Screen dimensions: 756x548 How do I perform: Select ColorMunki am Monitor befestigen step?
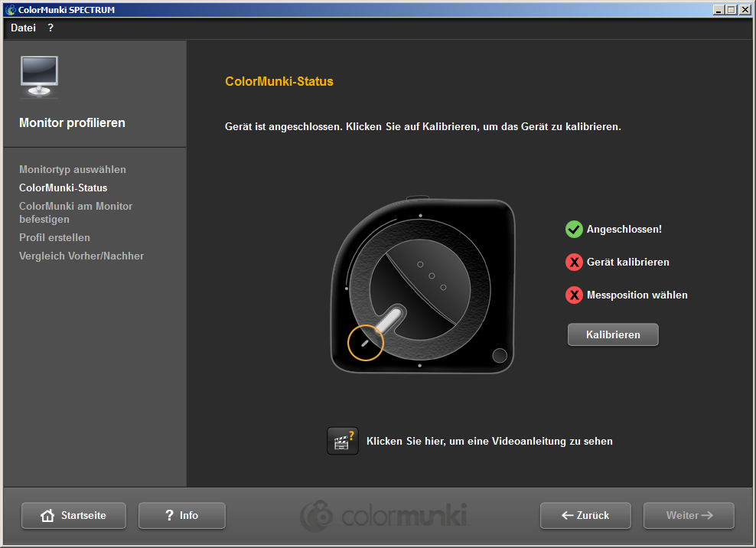pyautogui.click(x=76, y=212)
